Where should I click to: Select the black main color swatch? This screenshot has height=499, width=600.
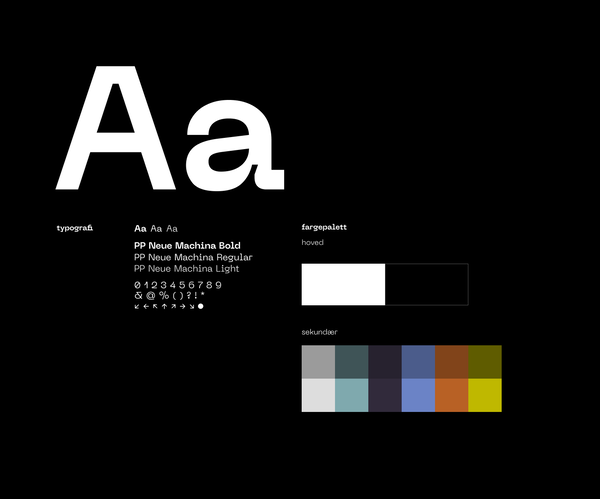427,284
